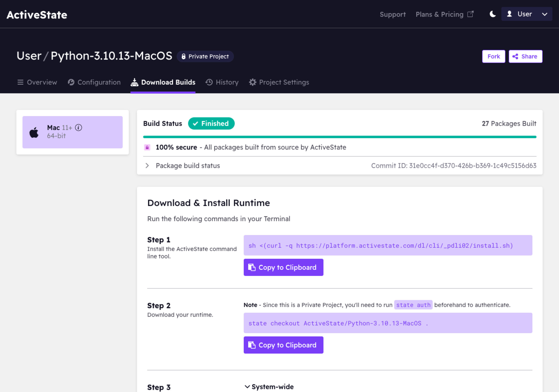Image resolution: width=559 pixels, height=392 pixels.
Task: Click the Share button
Action: 525,57
